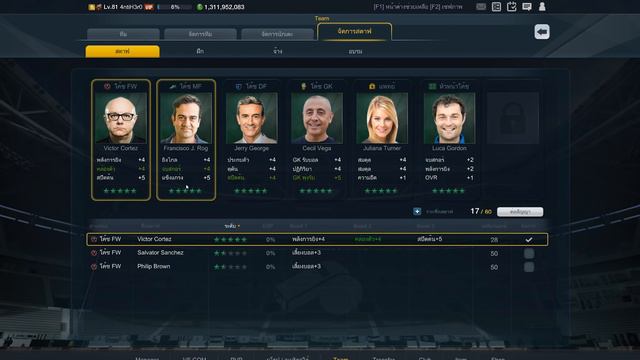Click the FW coach icon atop Victor Cortez's card
This screenshot has height=360, width=640.
click(x=107, y=86)
